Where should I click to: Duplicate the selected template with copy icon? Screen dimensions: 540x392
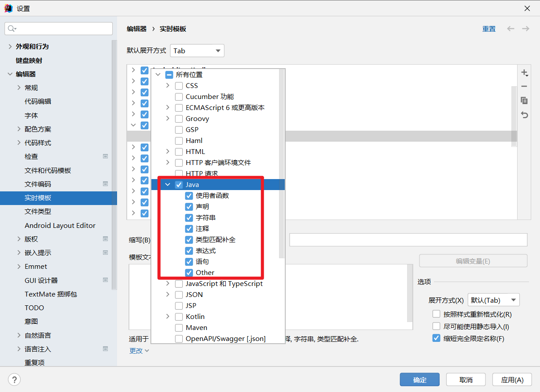524,100
